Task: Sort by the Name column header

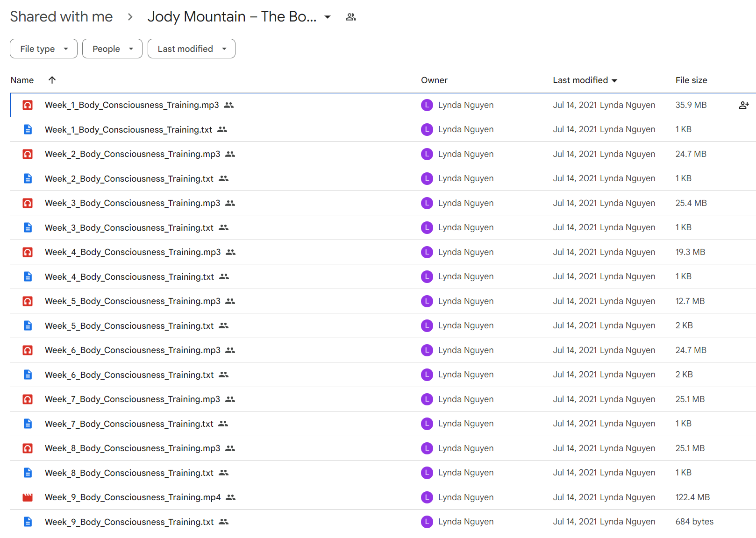Action: pyautogui.click(x=22, y=80)
